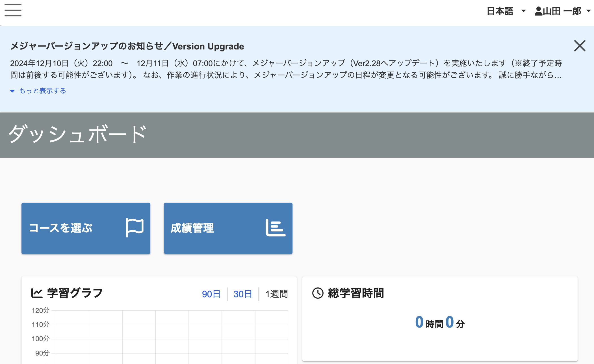The image size is (594, 364).
Task: Close the Version Upgrade announcement banner
Action: [x=580, y=46]
